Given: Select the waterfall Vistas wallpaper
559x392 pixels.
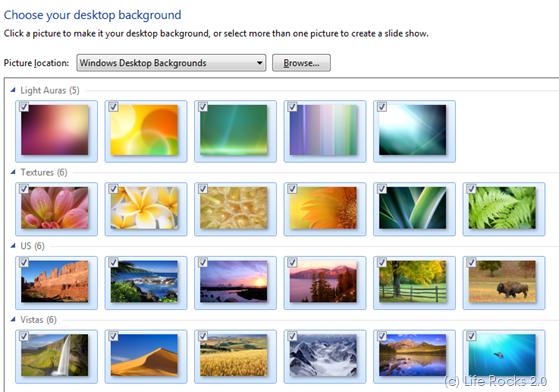Looking at the screenshot, I should 55,355.
